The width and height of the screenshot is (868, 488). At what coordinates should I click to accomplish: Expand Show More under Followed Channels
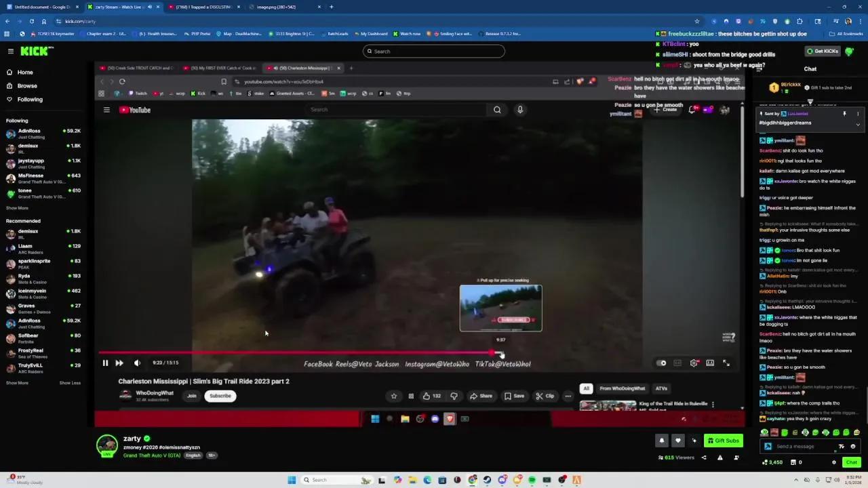click(17, 207)
